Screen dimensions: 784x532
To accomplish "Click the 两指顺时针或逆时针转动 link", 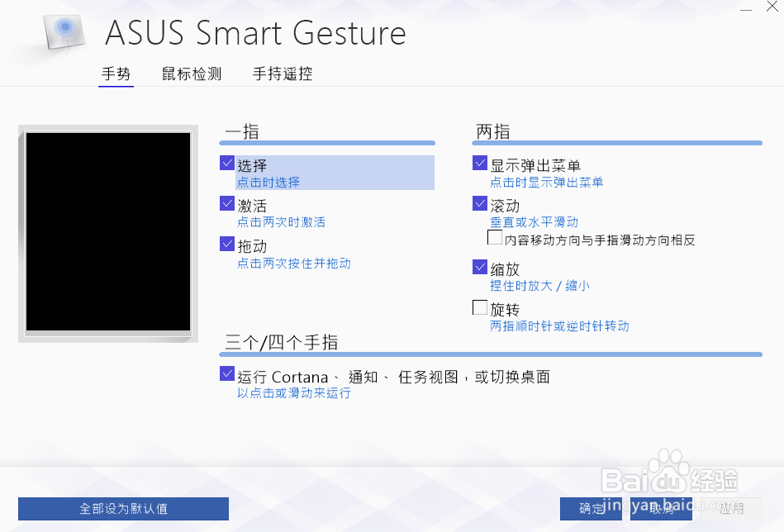I will (559, 326).
